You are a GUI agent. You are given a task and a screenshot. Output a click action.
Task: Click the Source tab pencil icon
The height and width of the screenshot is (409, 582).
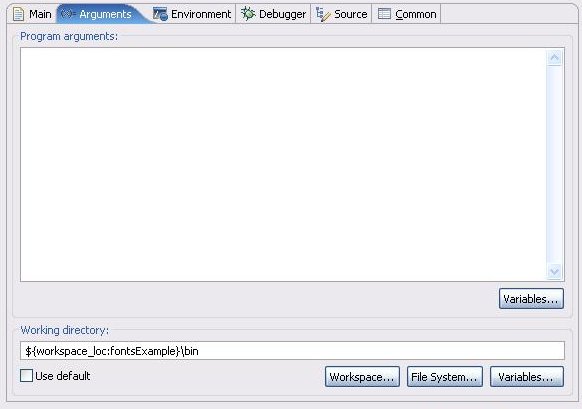tap(323, 14)
